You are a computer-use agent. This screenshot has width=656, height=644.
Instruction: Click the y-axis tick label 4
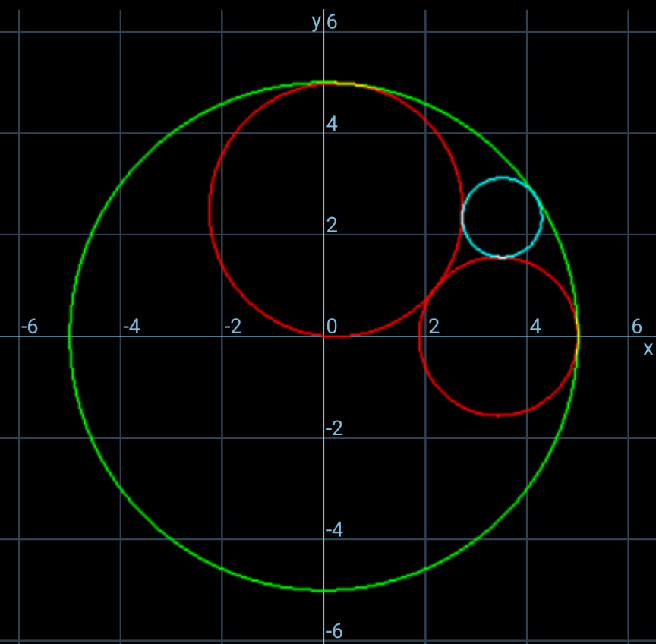tap(332, 124)
